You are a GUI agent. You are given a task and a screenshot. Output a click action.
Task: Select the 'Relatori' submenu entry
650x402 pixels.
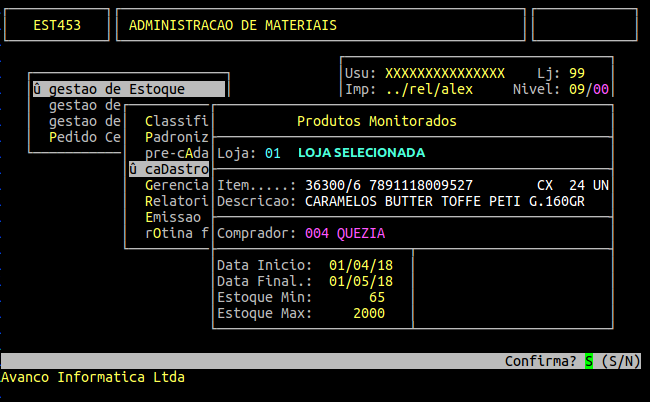click(176, 201)
